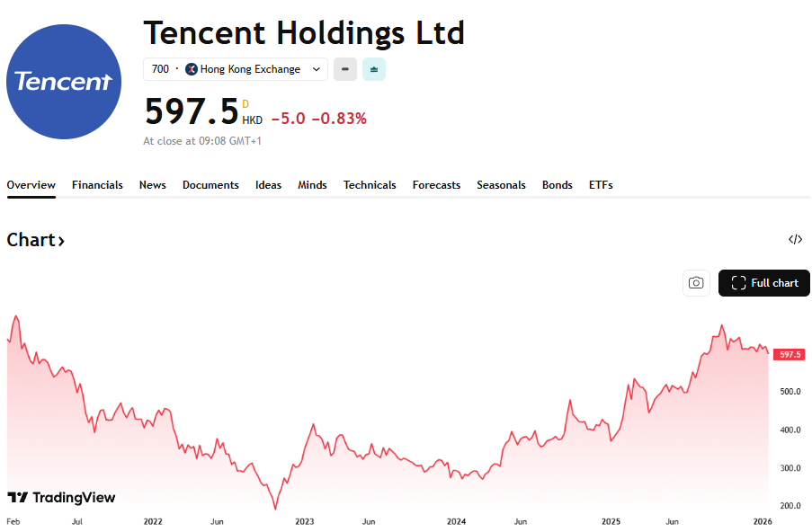
Task: Click the red 597.5 price label
Action: tap(789, 355)
